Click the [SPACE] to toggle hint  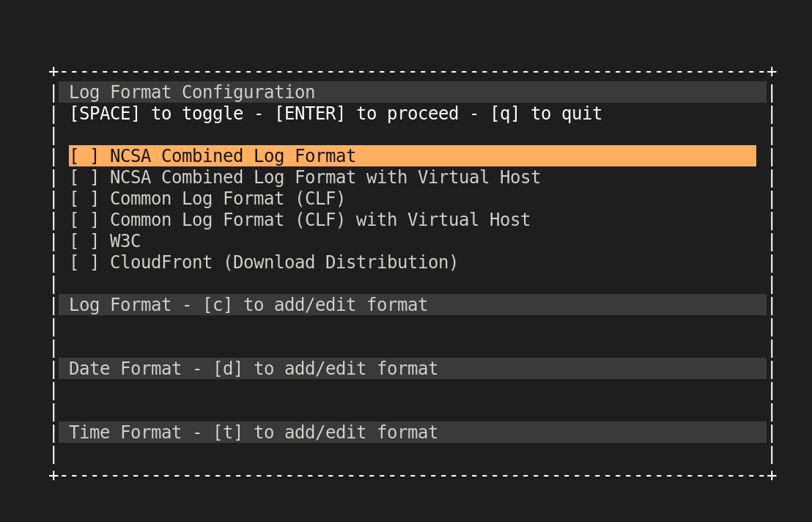point(104,113)
